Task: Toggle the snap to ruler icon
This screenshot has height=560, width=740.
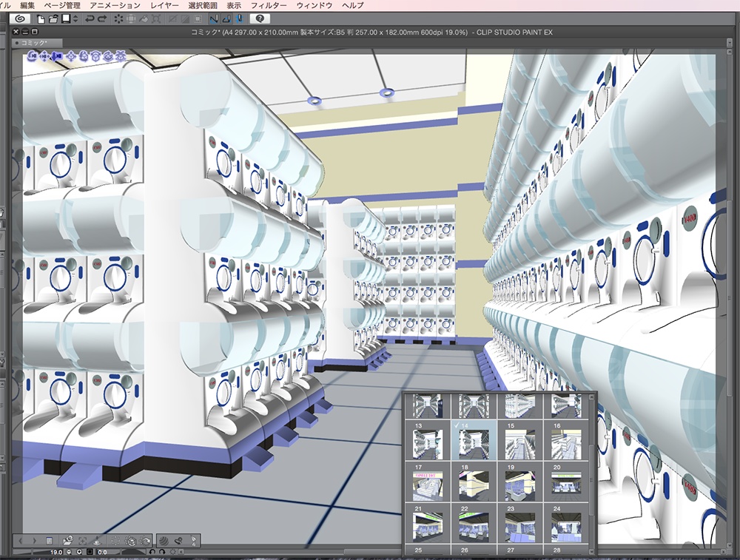Action: click(x=214, y=18)
